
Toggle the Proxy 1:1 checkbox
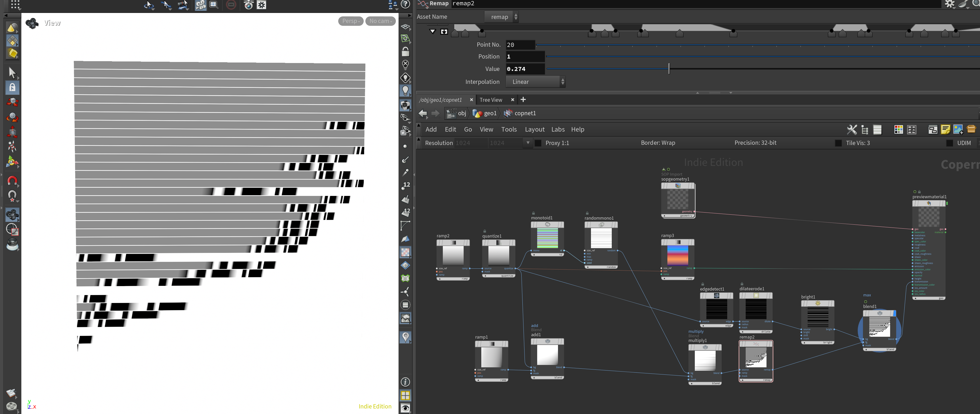(538, 143)
